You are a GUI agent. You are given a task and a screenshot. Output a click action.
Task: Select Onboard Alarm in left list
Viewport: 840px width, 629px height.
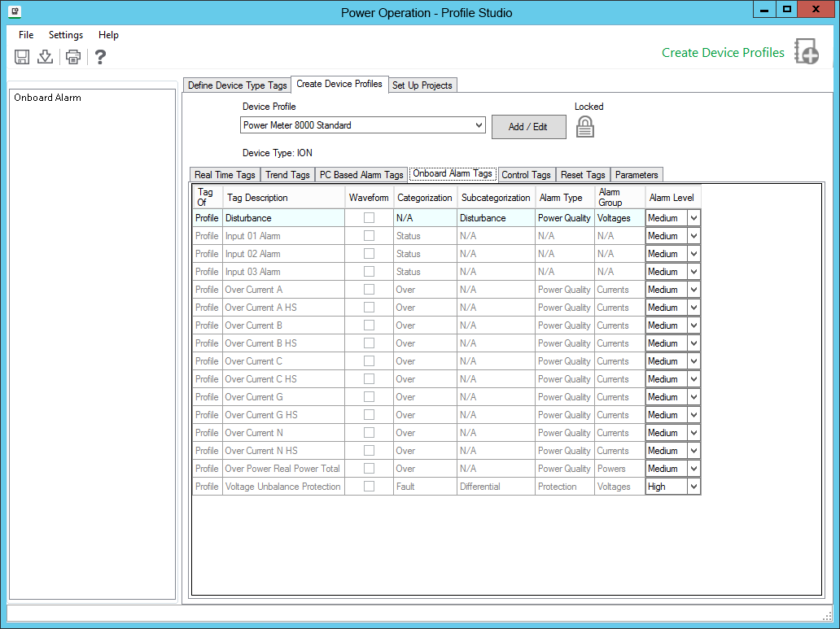(x=47, y=98)
